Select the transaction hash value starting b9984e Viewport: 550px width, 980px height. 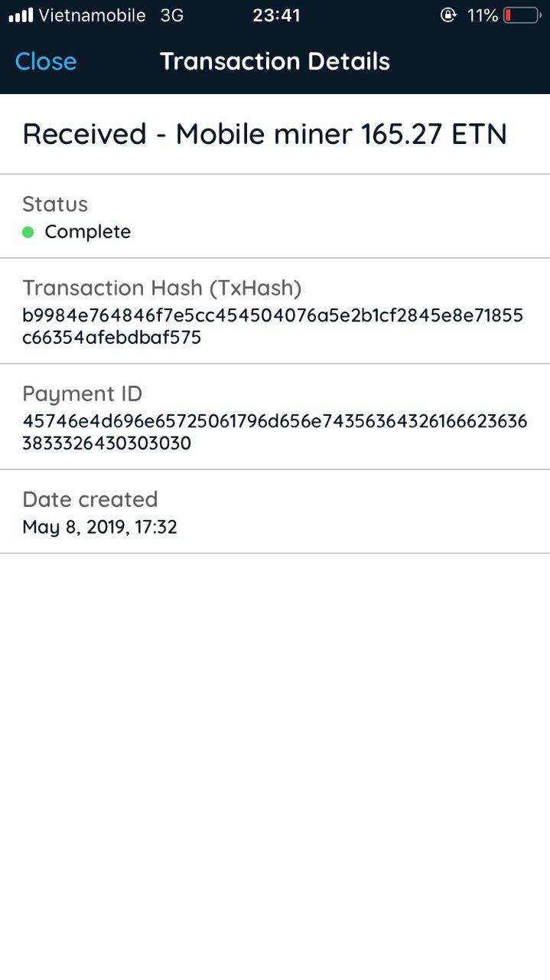pyautogui.click(x=272, y=326)
